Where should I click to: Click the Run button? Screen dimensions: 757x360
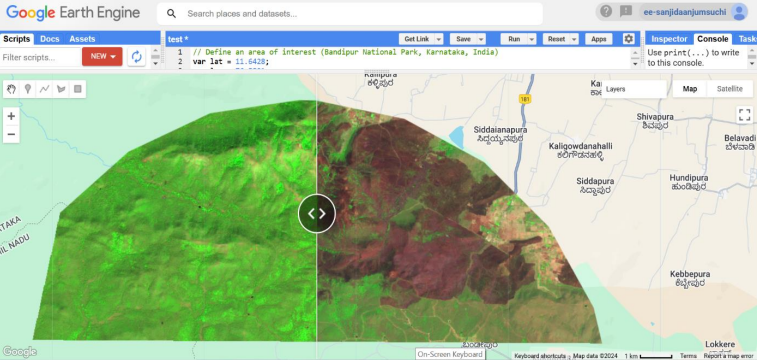pyautogui.click(x=514, y=39)
